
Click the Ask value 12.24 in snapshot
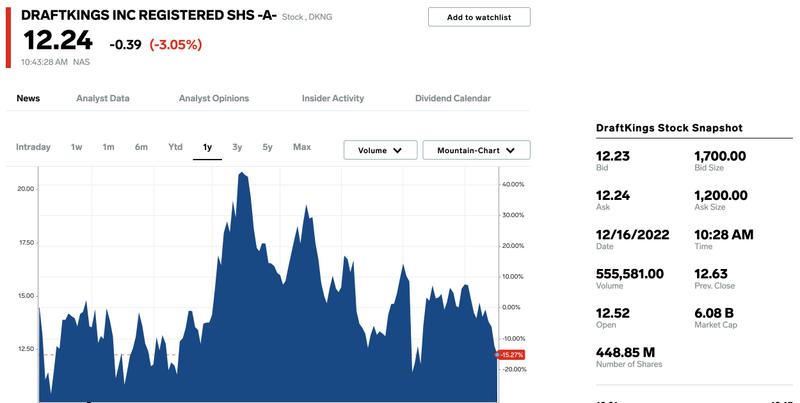tap(613, 195)
